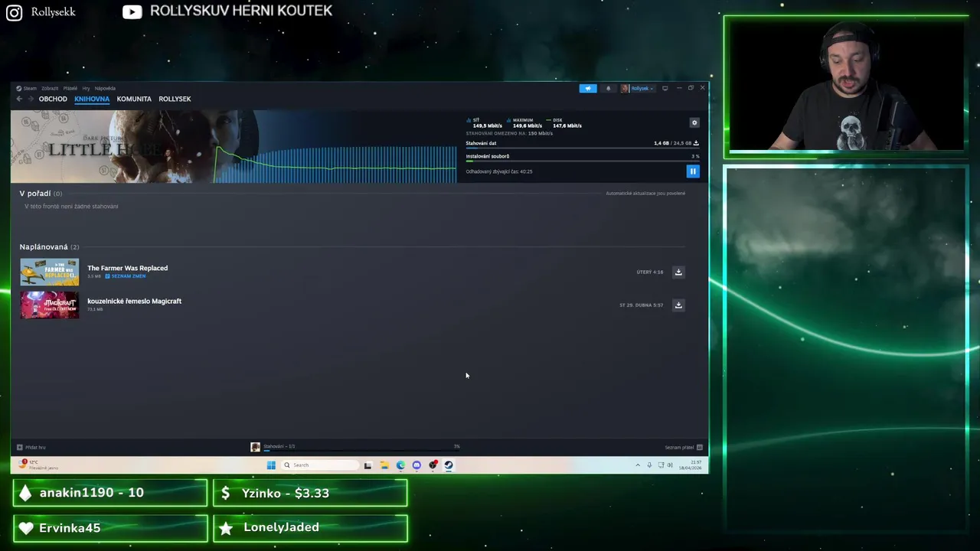Click the ST 29. DUBNA 5:57 scheduled time
The height and width of the screenshot is (551, 980).
point(642,305)
